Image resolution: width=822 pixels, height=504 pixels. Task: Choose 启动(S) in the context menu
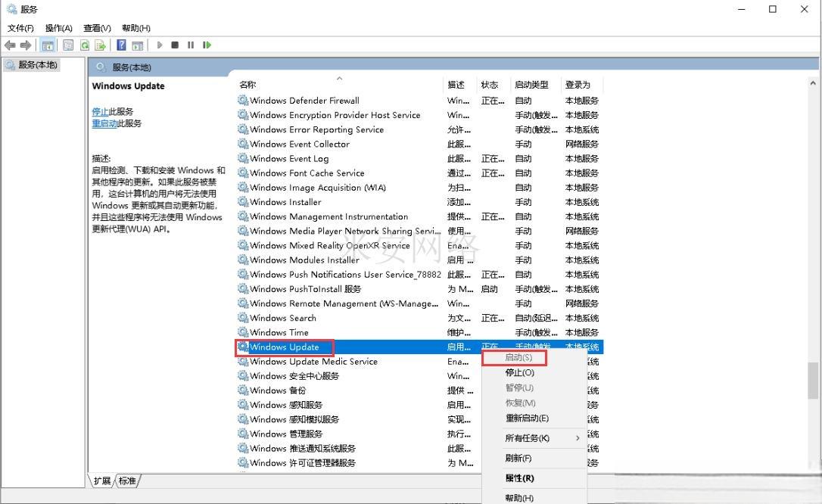[534, 357]
